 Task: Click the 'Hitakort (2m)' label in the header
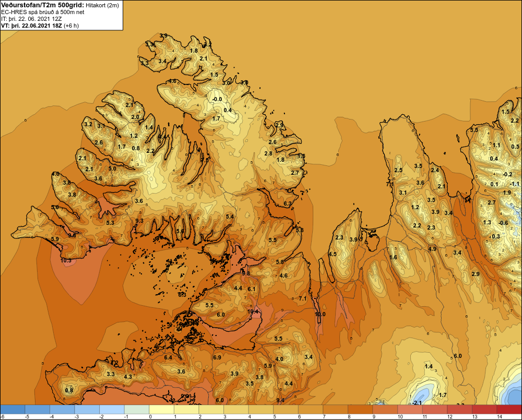pos(102,5)
